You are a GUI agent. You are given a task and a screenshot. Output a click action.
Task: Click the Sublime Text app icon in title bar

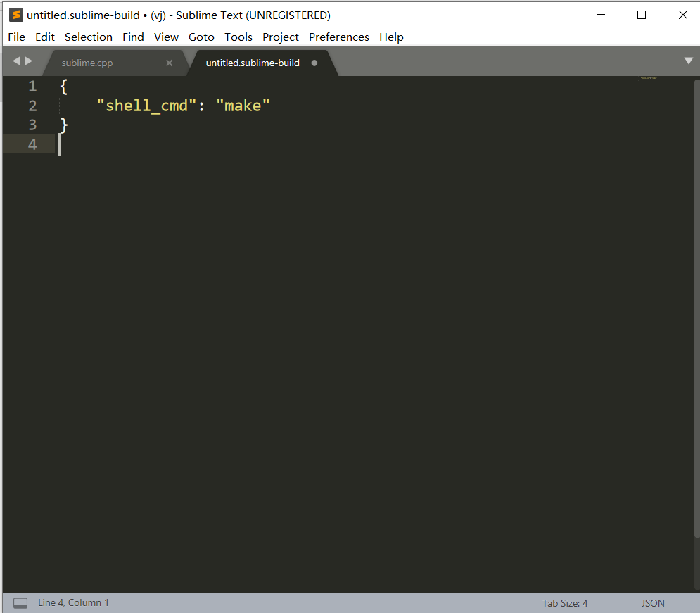coord(15,15)
